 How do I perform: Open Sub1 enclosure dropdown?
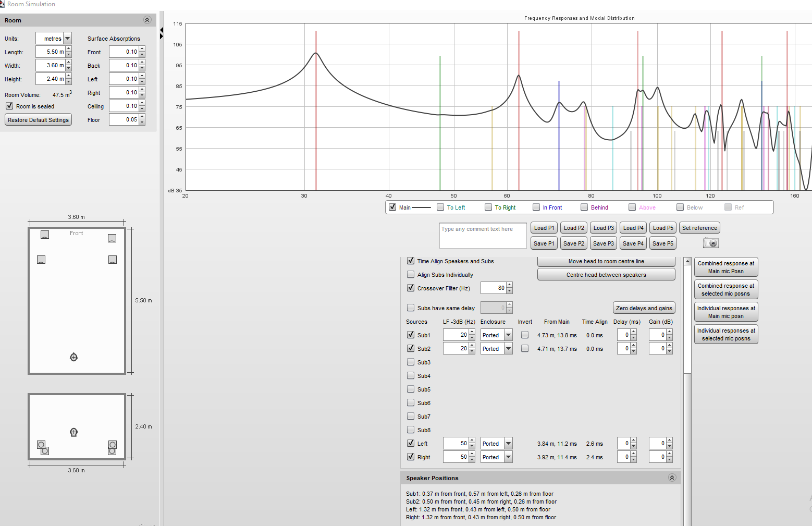[x=509, y=335]
